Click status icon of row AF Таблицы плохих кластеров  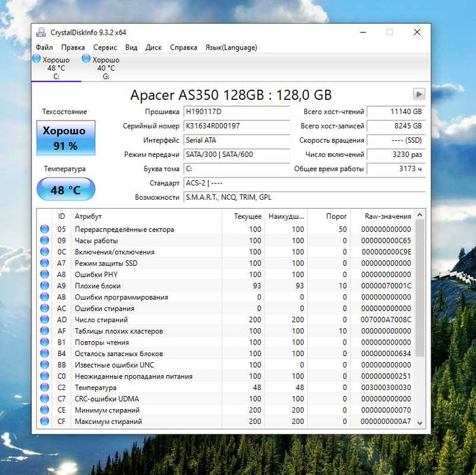click(44, 331)
